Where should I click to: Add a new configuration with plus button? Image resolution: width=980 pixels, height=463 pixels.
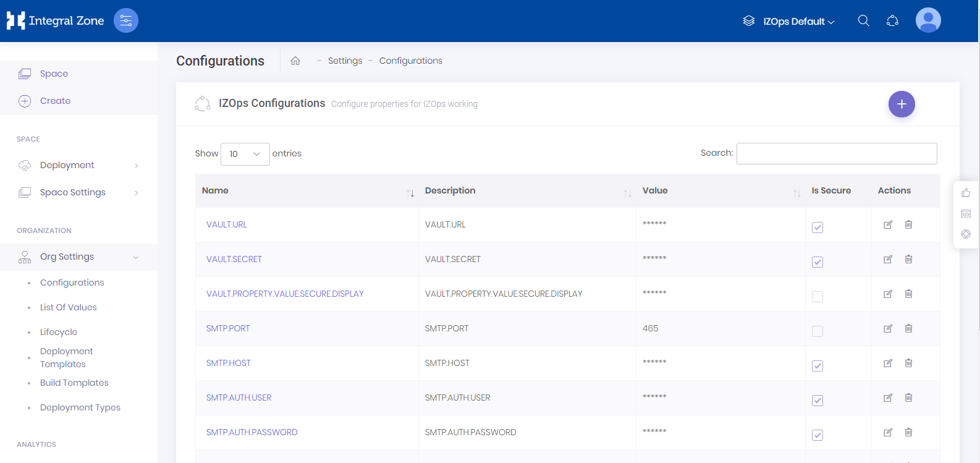click(x=902, y=104)
